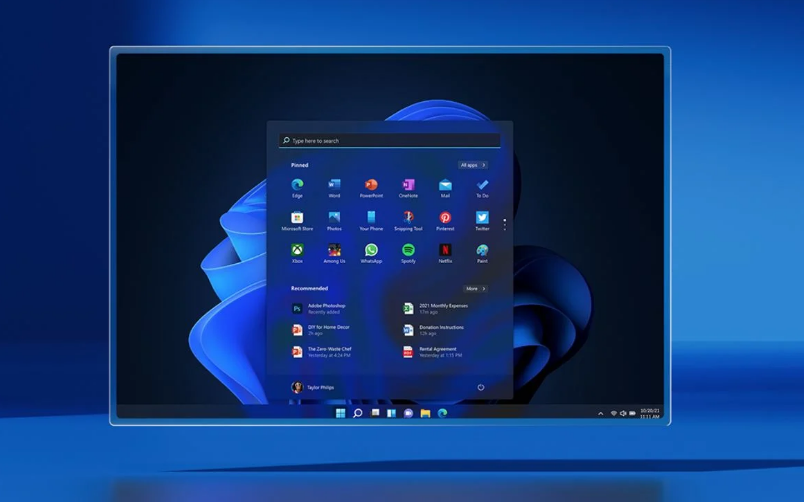
Task: Click the battery tray icon
Action: point(632,413)
